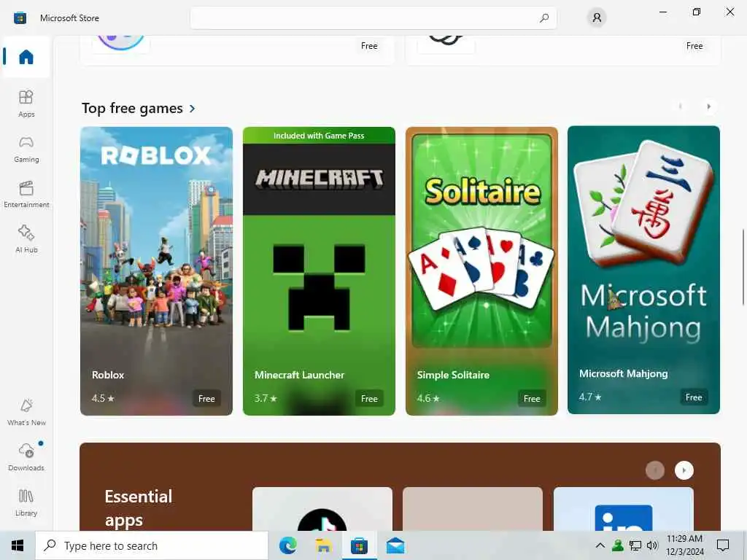Click the Store search input field
The image size is (747, 560).
(x=373, y=18)
